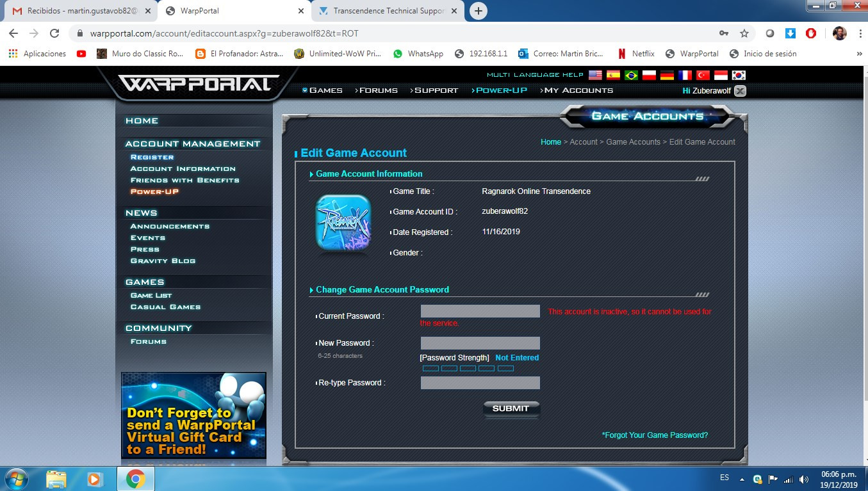Open the Gravity Blog link
This screenshot has width=868, height=491.
tap(163, 261)
